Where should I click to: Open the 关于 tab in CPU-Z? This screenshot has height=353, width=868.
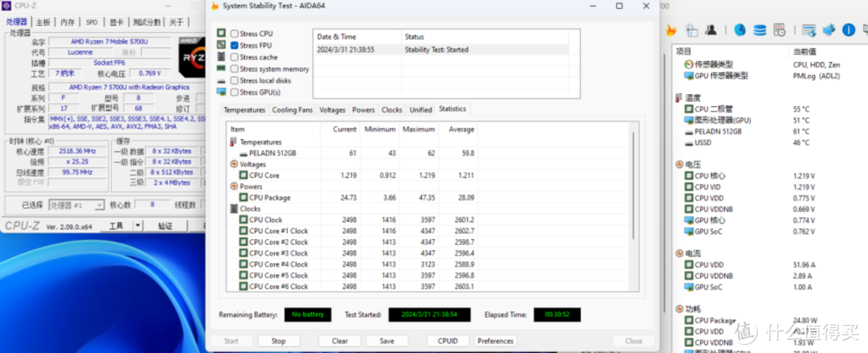(176, 23)
